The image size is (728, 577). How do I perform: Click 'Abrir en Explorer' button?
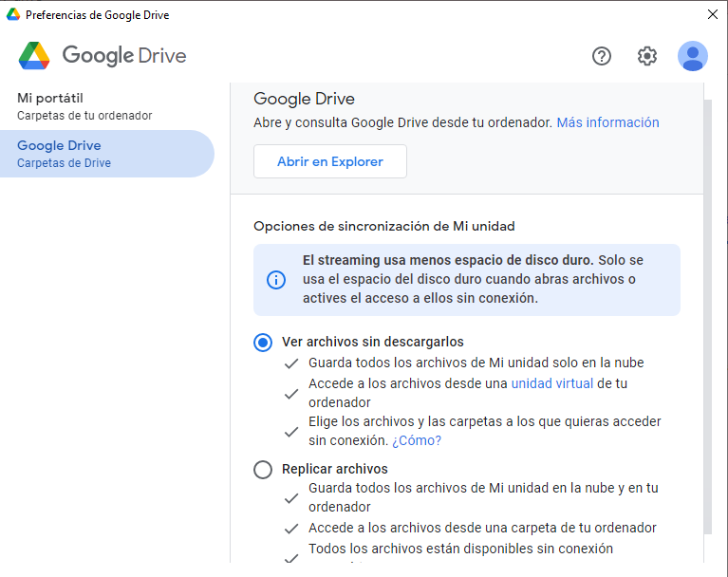(x=330, y=161)
